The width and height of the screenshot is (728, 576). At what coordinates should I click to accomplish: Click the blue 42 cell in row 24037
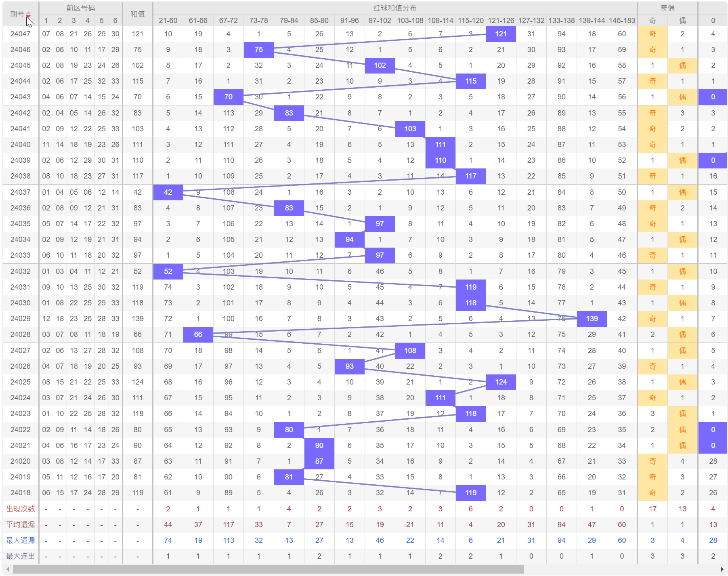click(168, 192)
